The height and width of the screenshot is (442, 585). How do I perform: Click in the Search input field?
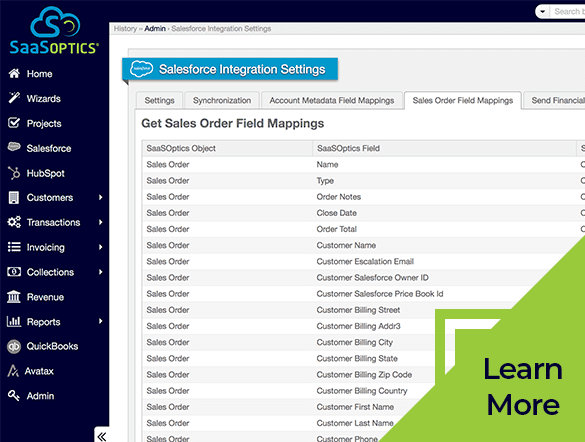pos(569,12)
